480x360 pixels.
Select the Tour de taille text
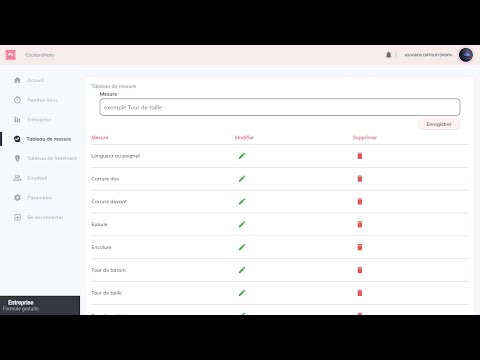106,293
